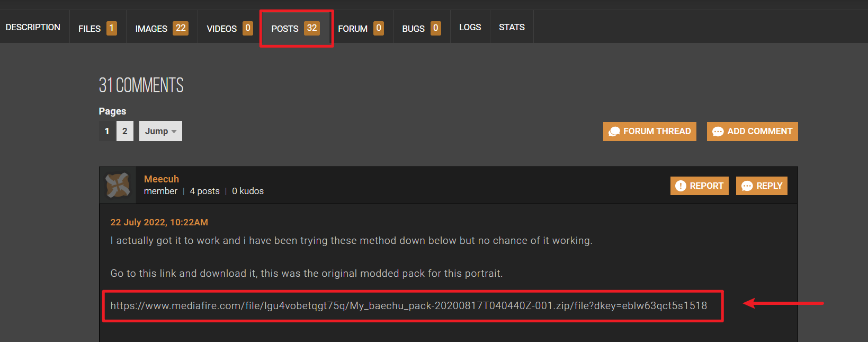868x342 pixels.
Task: Click the '4 posts' text
Action: coord(204,191)
